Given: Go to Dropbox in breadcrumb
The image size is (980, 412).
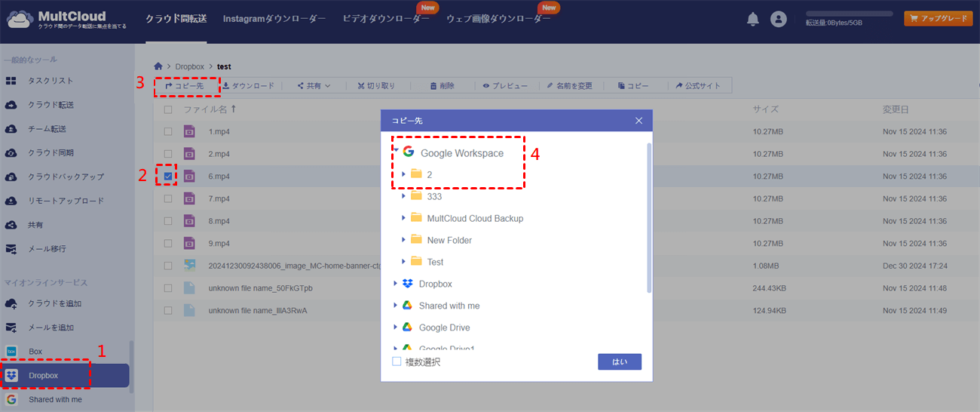Looking at the screenshot, I should [189, 66].
